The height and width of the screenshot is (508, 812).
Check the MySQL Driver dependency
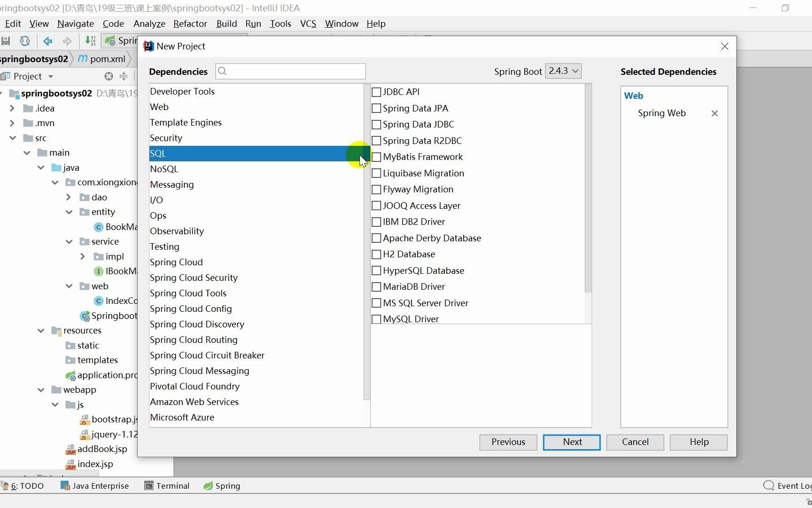coord(376,319)
